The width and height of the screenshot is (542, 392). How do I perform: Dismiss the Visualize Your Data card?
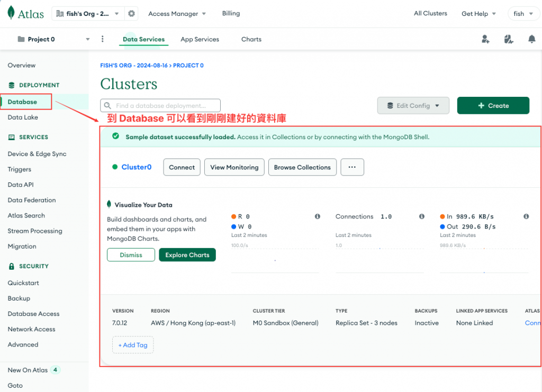point(131,255)
